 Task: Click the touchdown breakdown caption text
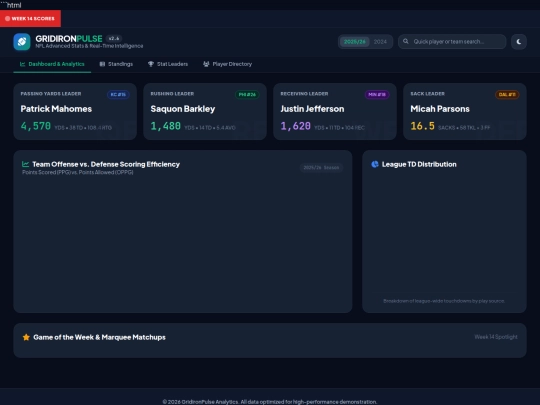pos(444,301)
